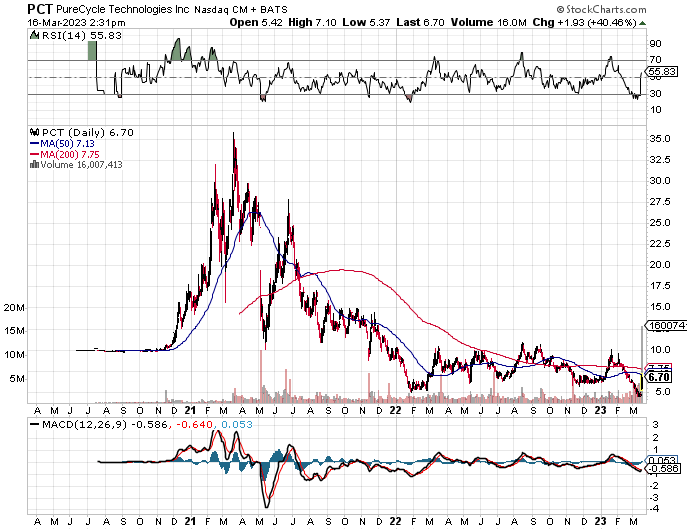Click the -4 label on the MACD axis
The height and width of the screenshot is (532, 687).
point(655,509)
